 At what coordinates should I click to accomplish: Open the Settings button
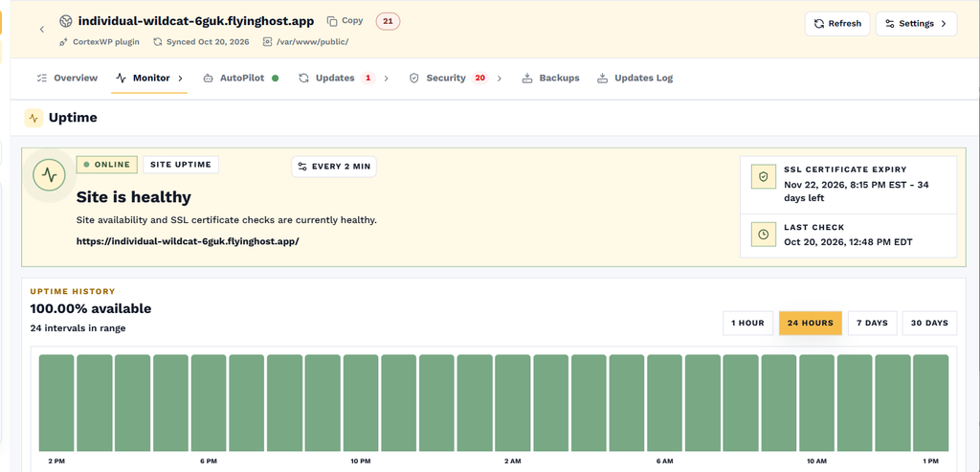click(916, 24)
